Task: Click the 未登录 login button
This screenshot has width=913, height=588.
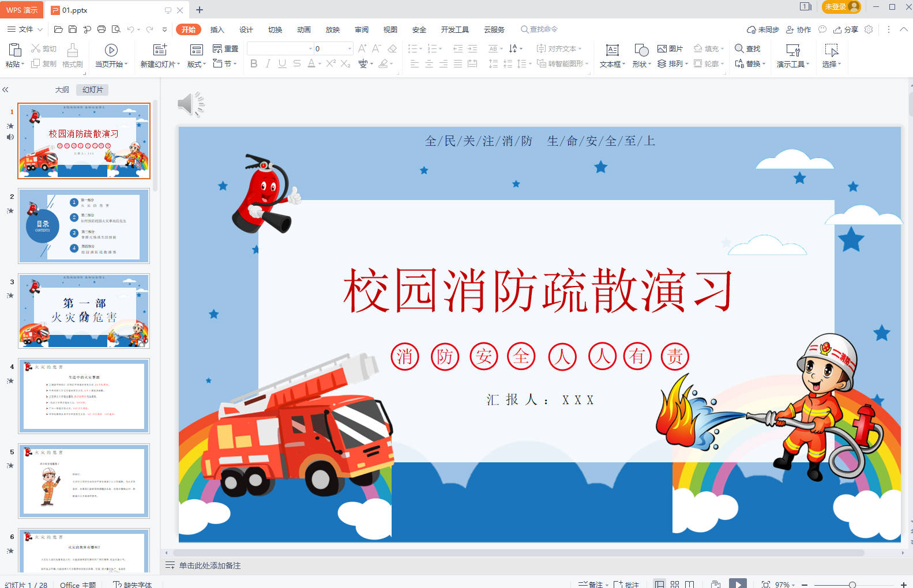Action: pos(841,7)
